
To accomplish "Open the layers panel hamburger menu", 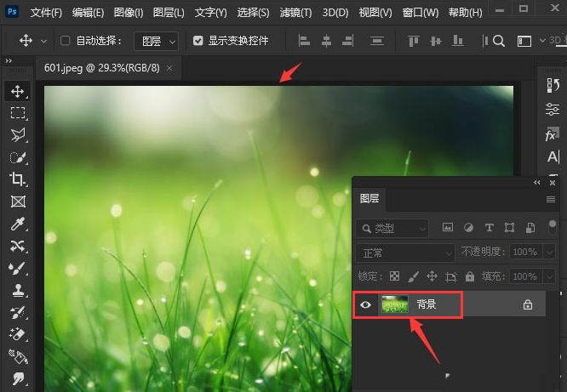I will pyautogui.click(x=550, y=200).
